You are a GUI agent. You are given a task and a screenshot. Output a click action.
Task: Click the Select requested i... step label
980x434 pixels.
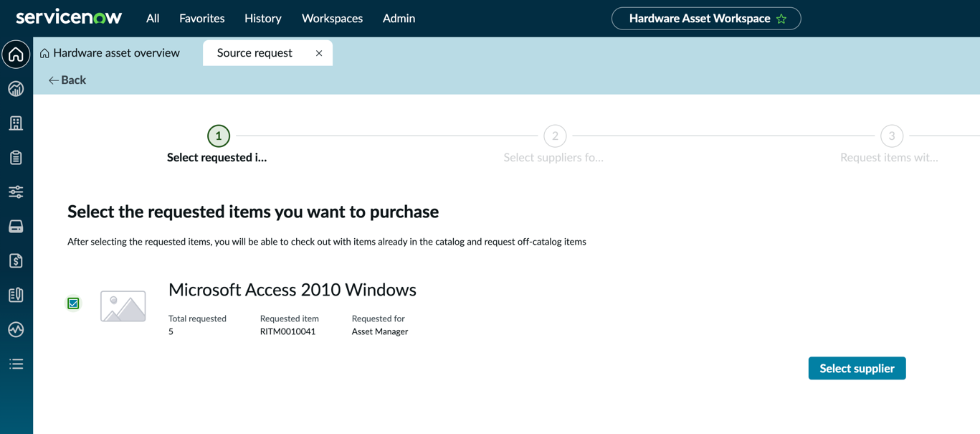pos(217,158)
